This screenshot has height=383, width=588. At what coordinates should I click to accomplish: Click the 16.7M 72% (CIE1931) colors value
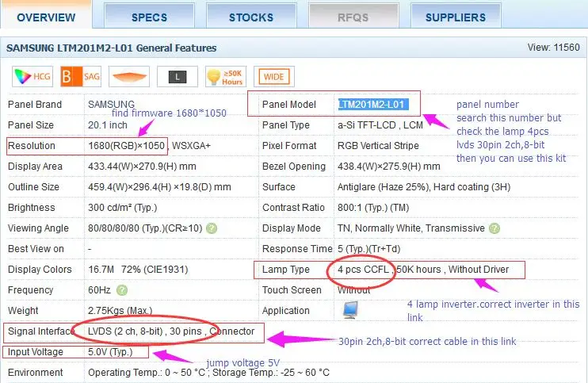coord(138,270)
